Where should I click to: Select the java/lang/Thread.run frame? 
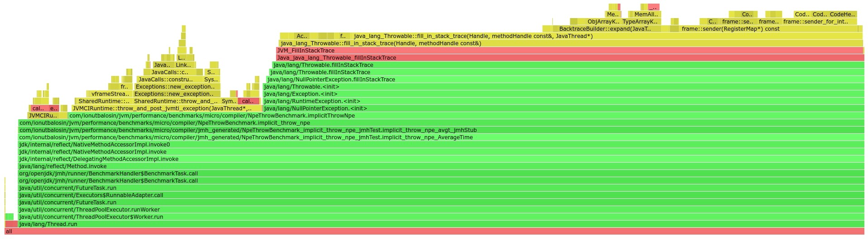coord(441,224)
